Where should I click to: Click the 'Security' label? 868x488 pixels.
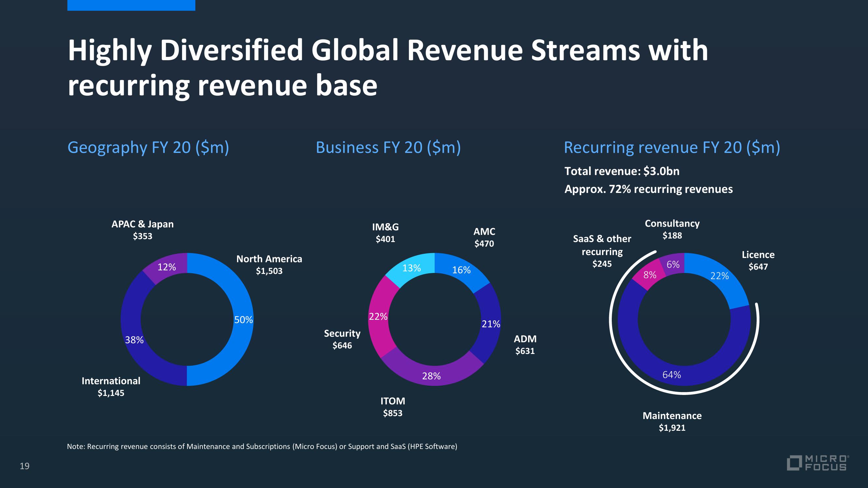[x=342, y=333]
